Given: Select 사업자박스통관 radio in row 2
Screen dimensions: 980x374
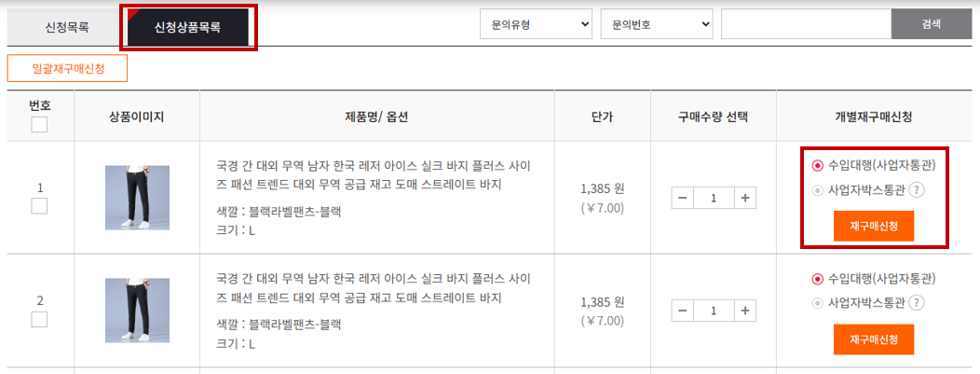Looking at the screenshot, I should (817, 303).
